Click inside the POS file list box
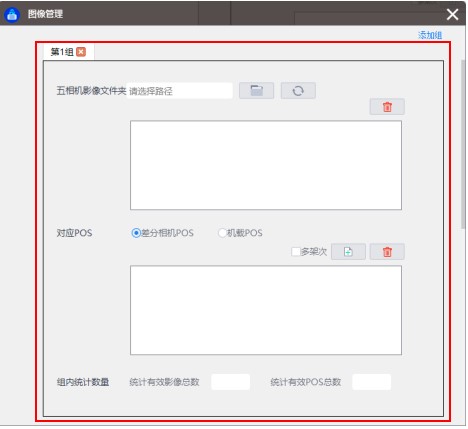Screen dimensions: 468x429 tap(266, 310)
